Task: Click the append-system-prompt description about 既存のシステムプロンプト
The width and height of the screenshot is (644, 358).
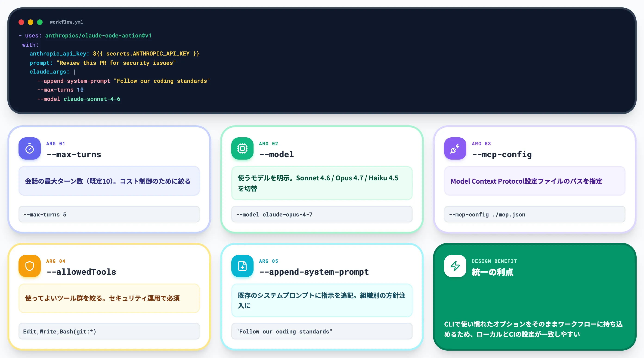Action: coord(322,300)
